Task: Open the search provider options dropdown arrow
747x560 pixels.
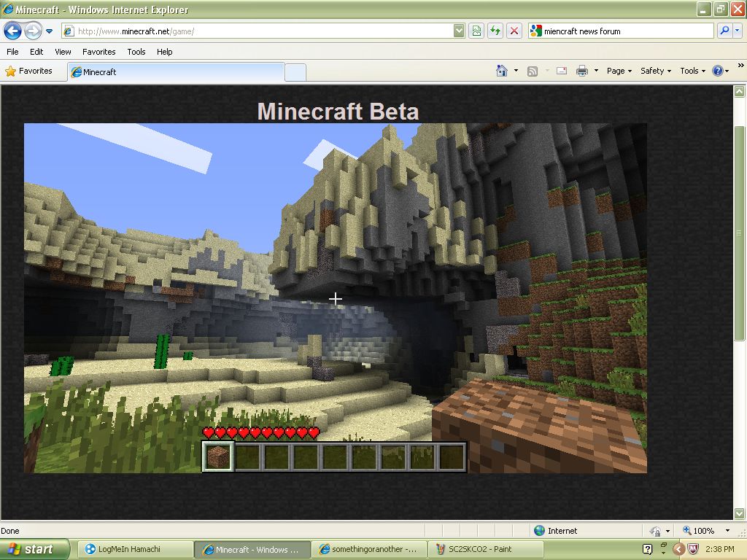Action: [738, 31]
